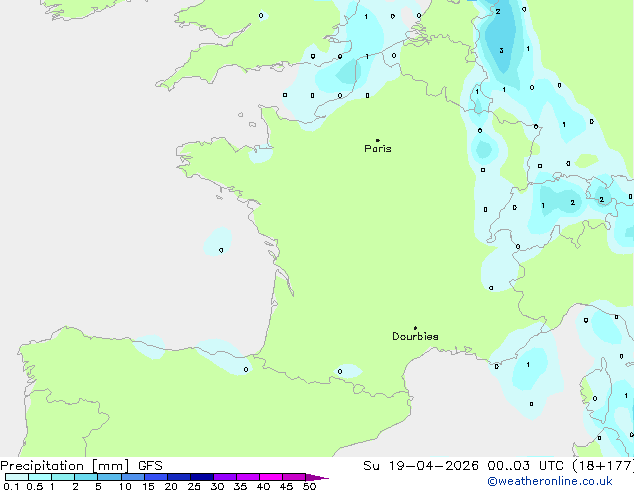The height and width of the screenshot is (490, 634).
Task: Click the legend label 15
Action: pyautogui.click(x=148, y=486)
